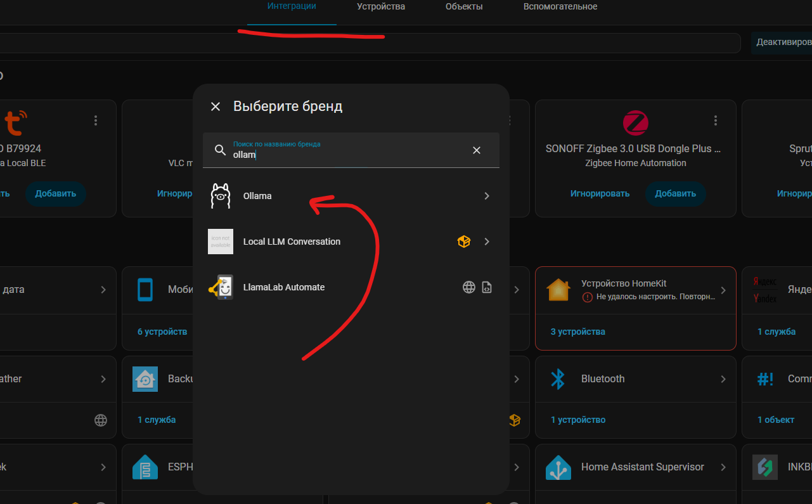Switch to the Объекты tab
The width and height of the screenshot is (812, 504).
click(464, 7)
